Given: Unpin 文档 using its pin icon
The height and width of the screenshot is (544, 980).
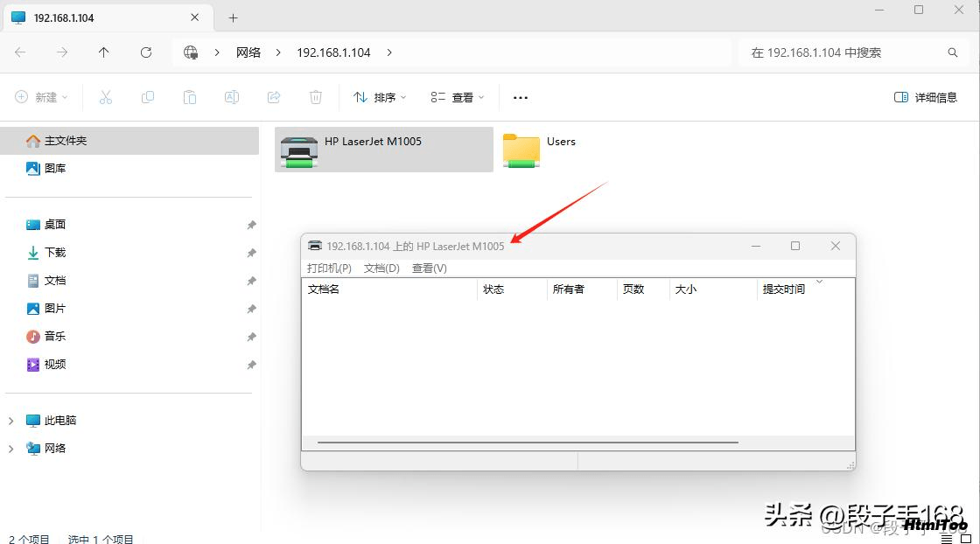Looking at the screenshot, I should click(x=251, y=281).
